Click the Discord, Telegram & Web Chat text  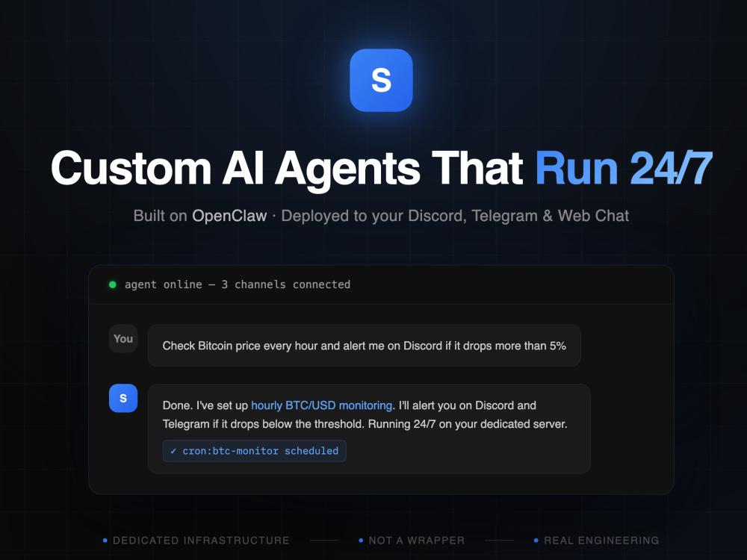pyautogui.click(x=518, y=216)
